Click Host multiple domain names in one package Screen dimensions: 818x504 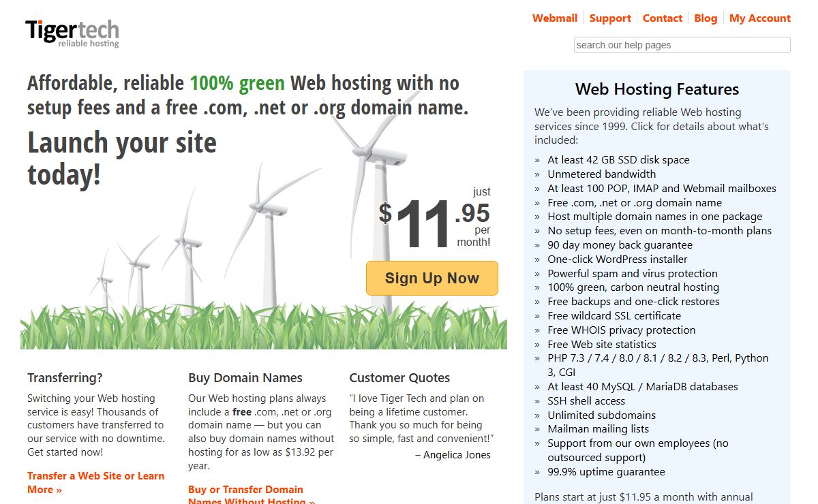coord(655,217)
